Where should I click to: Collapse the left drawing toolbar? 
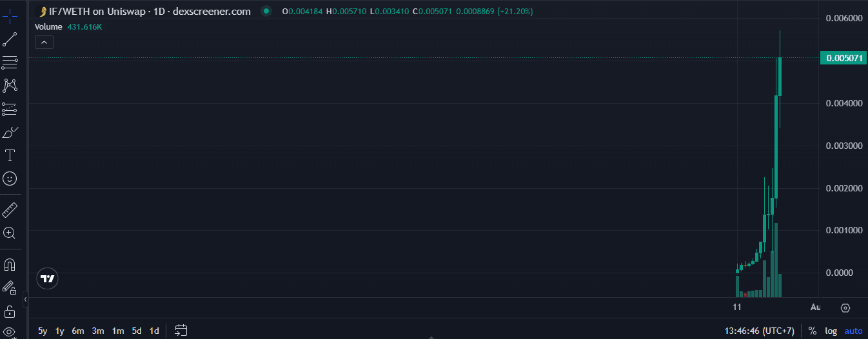pyautogui.click(x=25, y=300)
